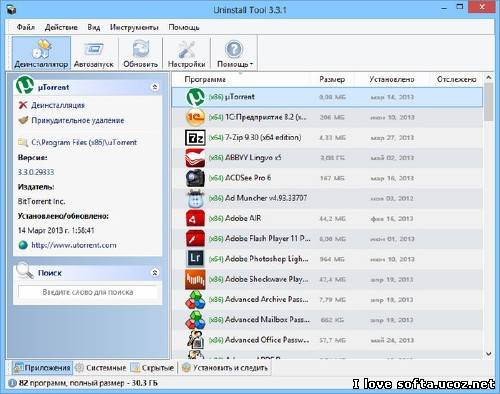Click the 7-Zip 9.30 program icon
This screenshot has height=394, width=500.
coord(195,138)
